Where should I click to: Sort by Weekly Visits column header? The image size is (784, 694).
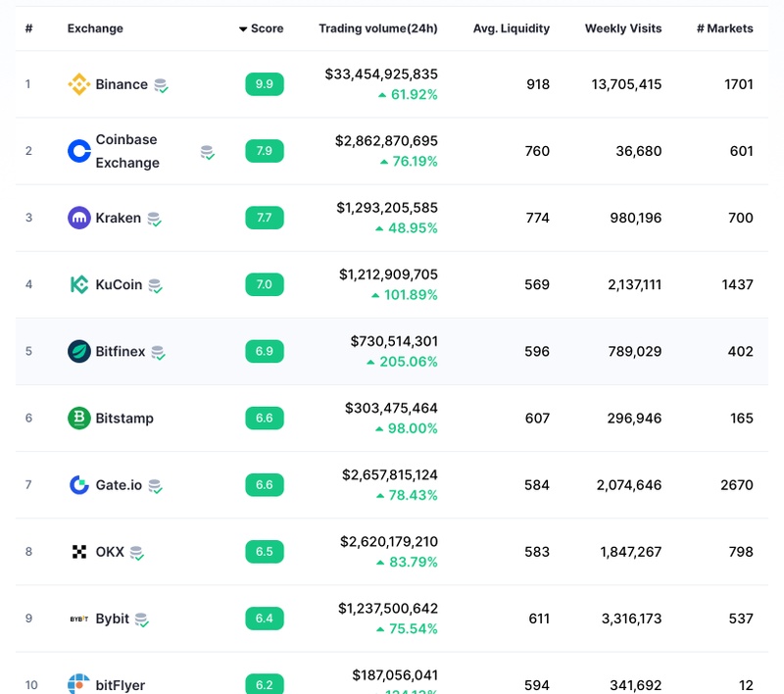click(x=623, y=28)
